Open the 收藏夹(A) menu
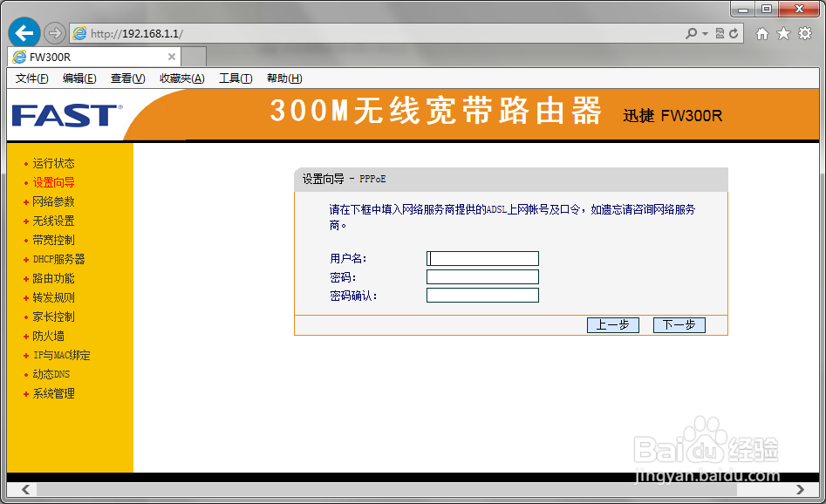 (x=181, y=78)
